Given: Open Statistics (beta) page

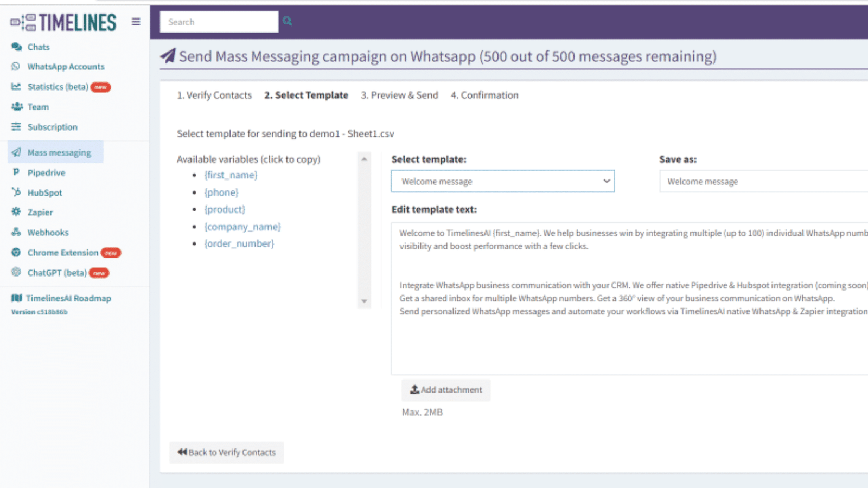Looking at the screenshot, I should 58,87.
